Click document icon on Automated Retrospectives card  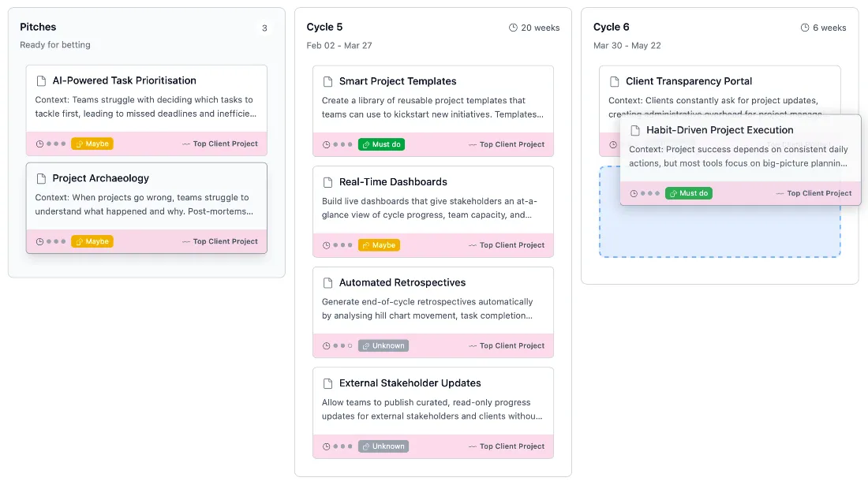(327, 282)
